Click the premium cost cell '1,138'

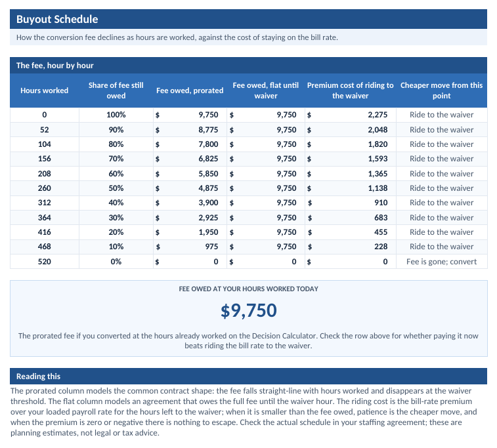[x=350, y=188]
